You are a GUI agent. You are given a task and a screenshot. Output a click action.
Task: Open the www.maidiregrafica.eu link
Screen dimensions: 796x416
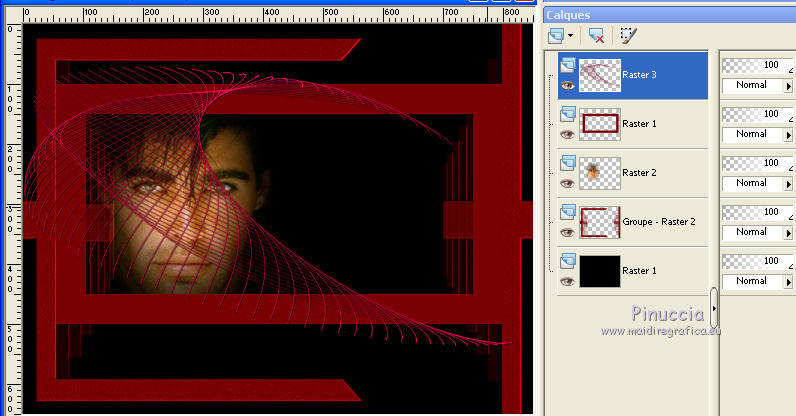[x=660, y=330]
